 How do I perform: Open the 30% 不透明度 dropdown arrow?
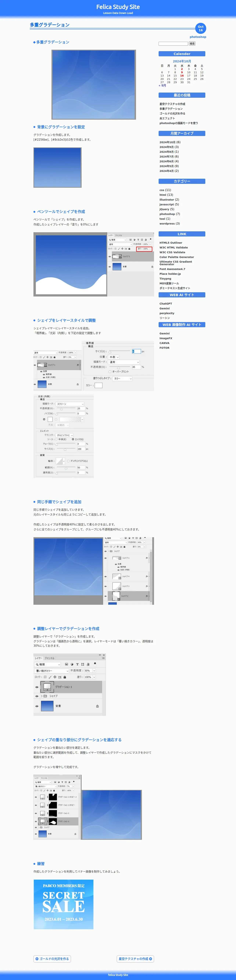tap(94, 671)
